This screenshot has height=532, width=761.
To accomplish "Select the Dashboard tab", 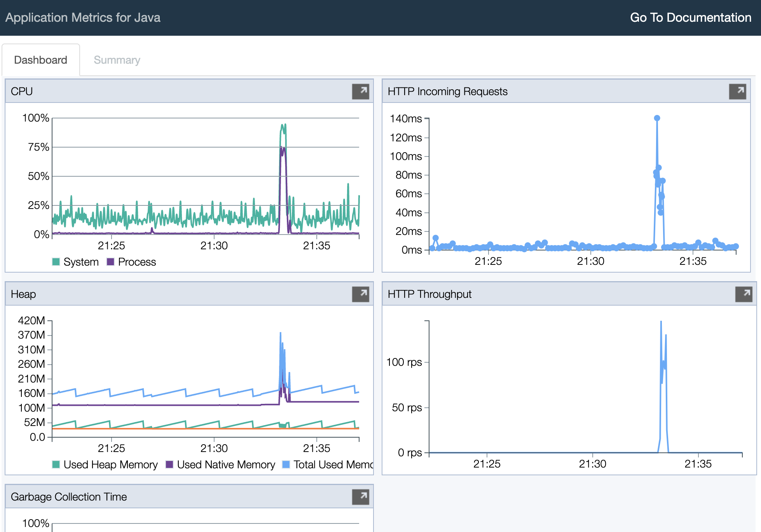I will coord(40,60).
